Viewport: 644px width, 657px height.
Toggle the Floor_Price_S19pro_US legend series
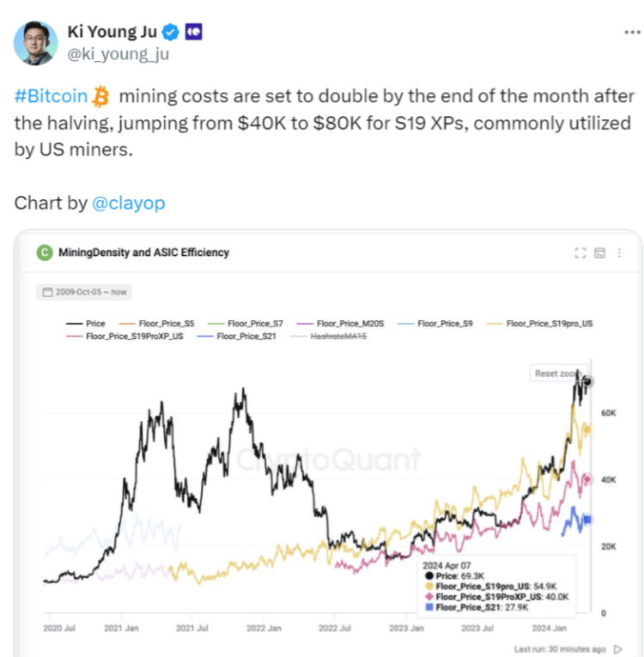(539, 324)
